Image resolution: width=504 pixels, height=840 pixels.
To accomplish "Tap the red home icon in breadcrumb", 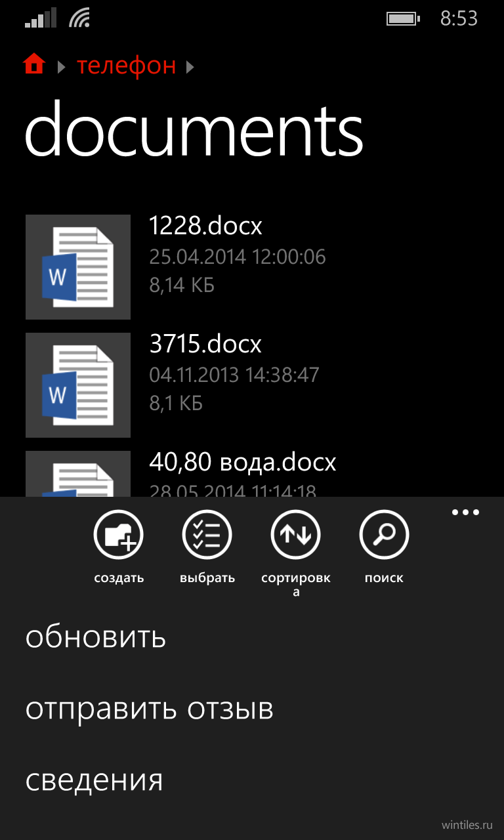I will pos(34,64).
